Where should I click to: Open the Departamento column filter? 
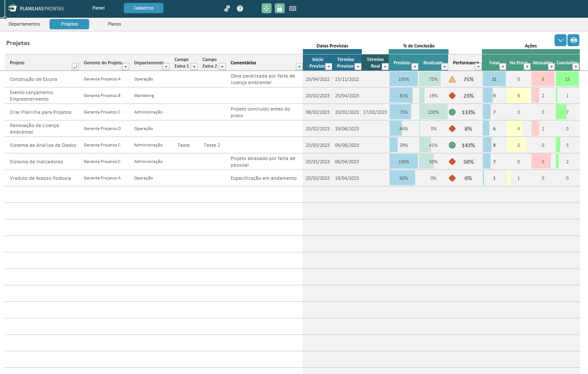[x=166, y=67]
